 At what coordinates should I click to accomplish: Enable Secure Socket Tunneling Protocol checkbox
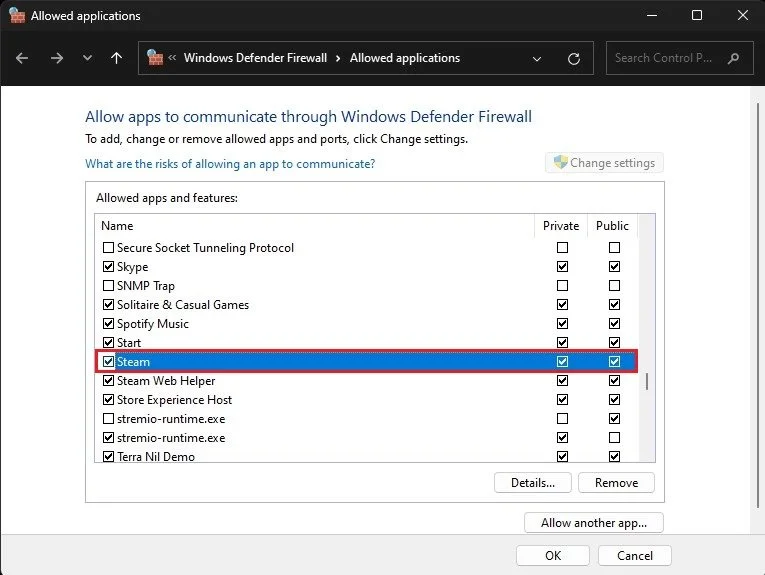pos(108,248)
